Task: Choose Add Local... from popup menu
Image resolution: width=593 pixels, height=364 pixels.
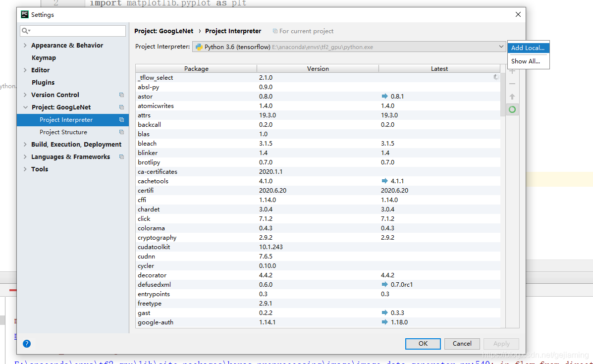Action: click(x=528, y=48)
